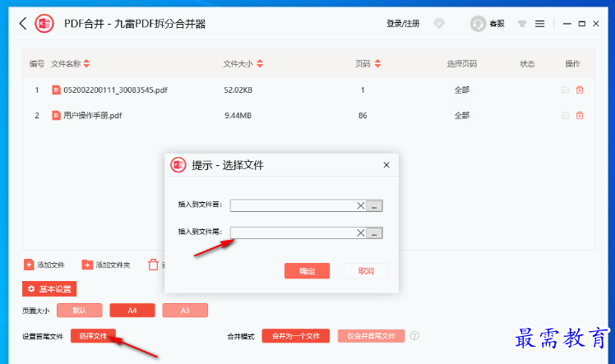615x364 pixels.
Task: Set page selection 全部 for 052002200111_30083545.pdf
Action: [x=461, y=90]
